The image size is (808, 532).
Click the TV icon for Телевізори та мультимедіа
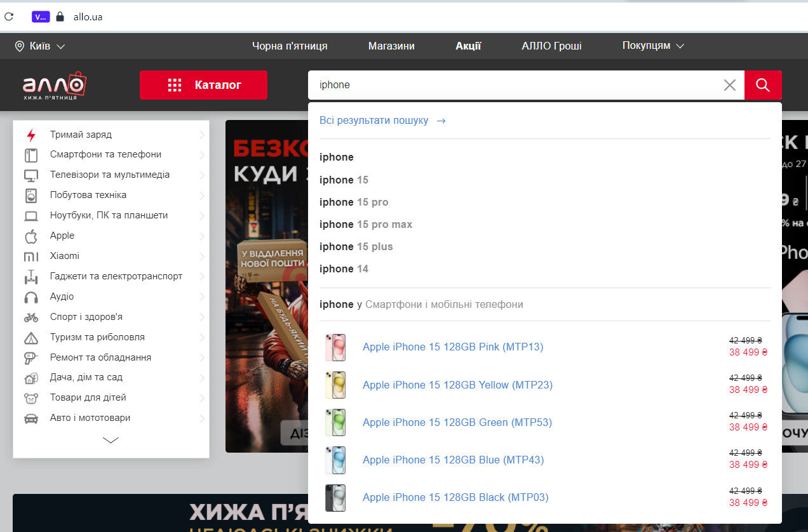click(x=31, y=175)
